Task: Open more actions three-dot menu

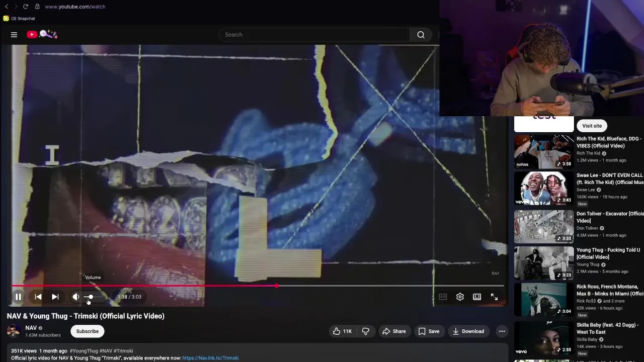Action: click(x=502, y=331)
